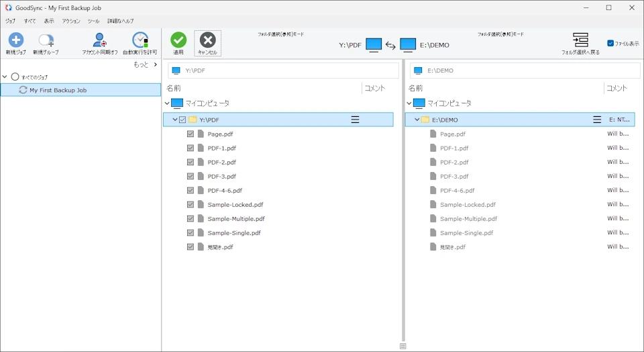Viewport: 644px width, 352px height.
Task: Uncheck left PDF-2.pdf checkbox
Action: point(190,162)
